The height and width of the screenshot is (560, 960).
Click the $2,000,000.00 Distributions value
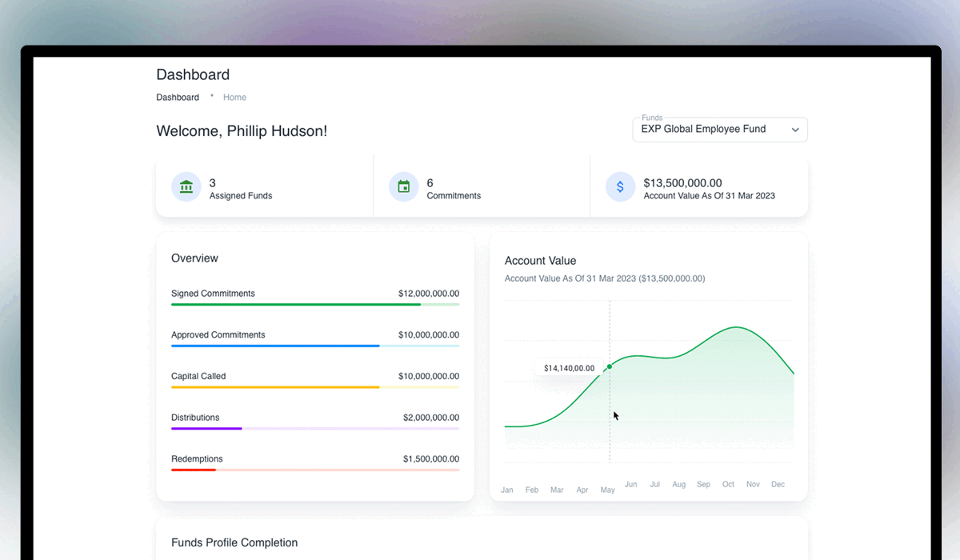[x=431, y=418]
